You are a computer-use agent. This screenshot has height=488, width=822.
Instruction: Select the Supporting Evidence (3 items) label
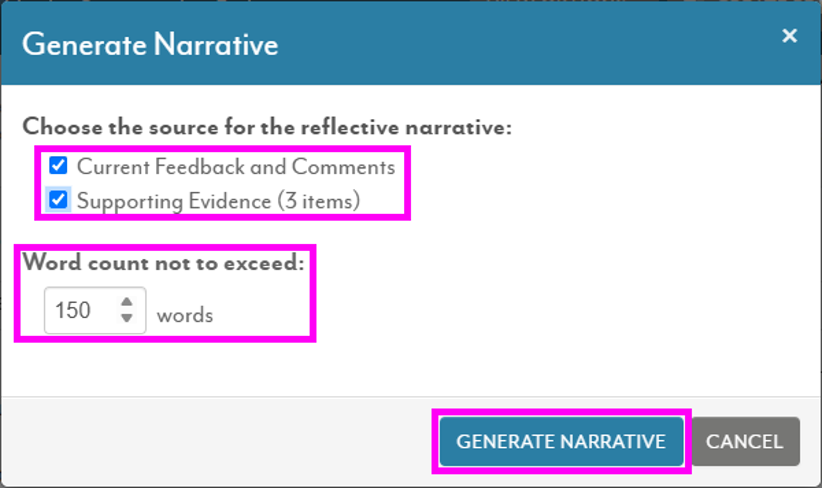point(219,201)
